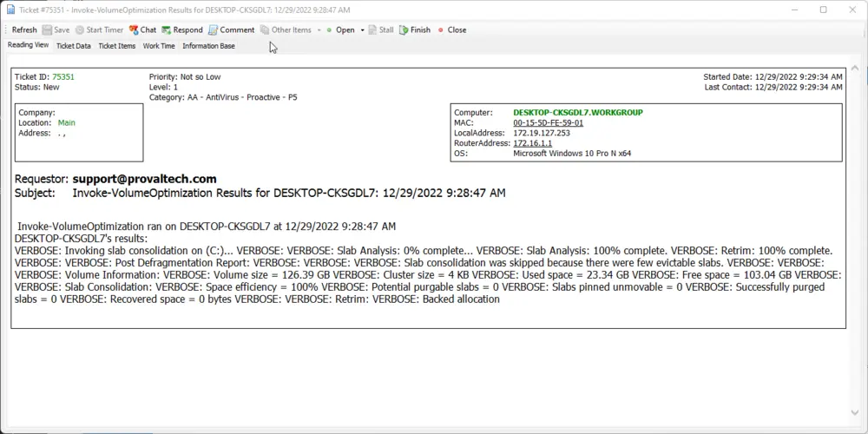Click the Chat button label
The image size is (868, 434).
point(148,30)
